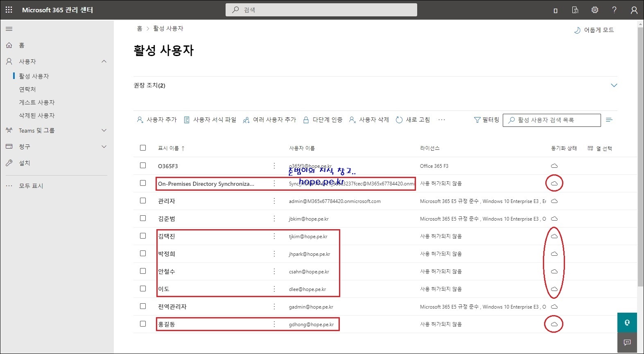Open the account profile icon
The height and width of the screenshot is (354, 644).
634,10
